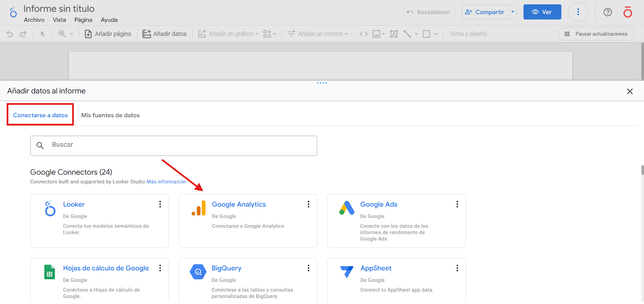
Task: Select the line tool icon
Action: (x=407, y=34)
